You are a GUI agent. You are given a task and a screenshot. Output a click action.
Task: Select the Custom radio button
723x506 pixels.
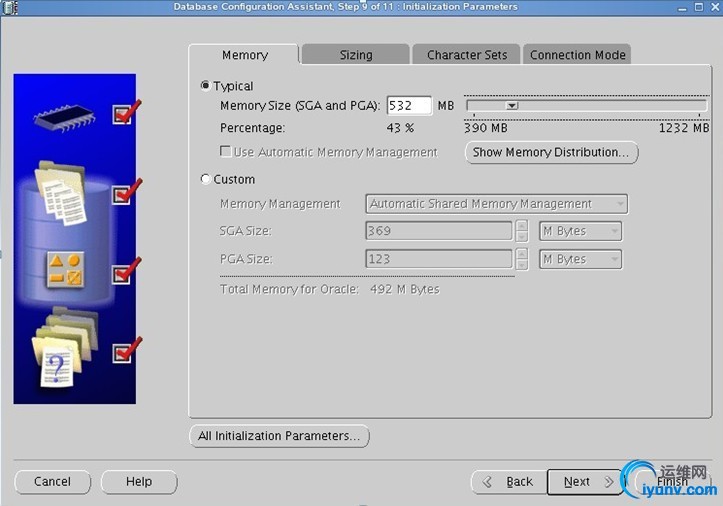(206, 179)
